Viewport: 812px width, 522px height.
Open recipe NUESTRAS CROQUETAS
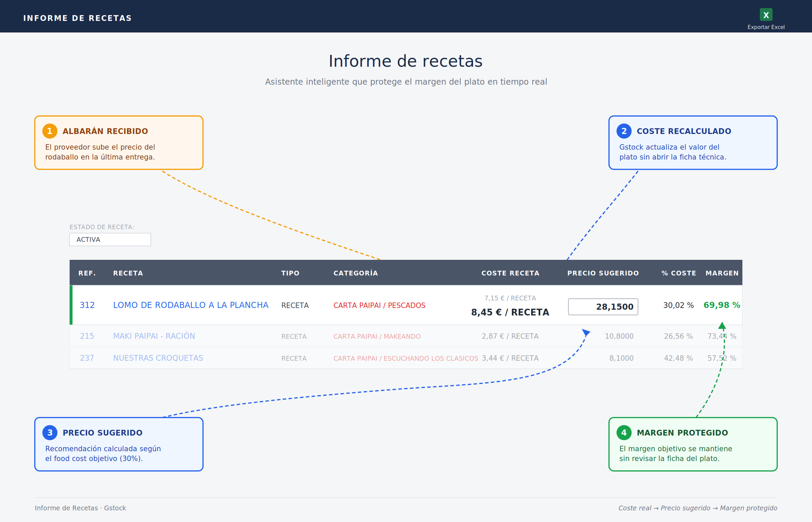click(158, 358)
